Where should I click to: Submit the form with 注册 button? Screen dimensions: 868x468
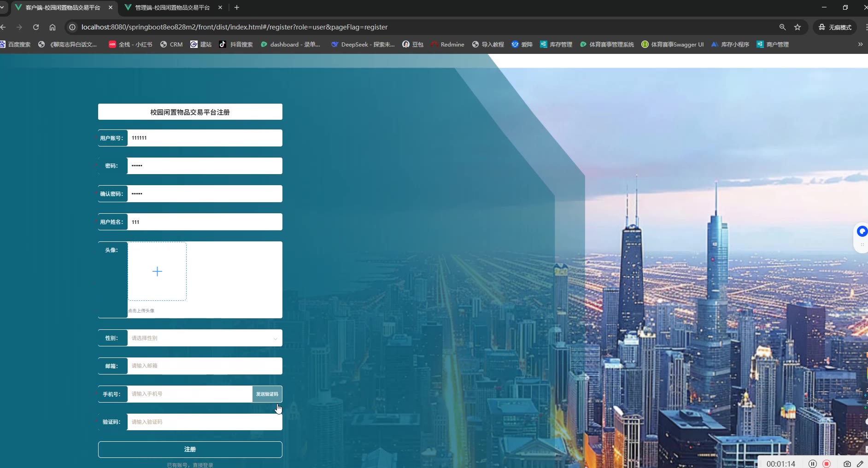(x=190, y=450)
